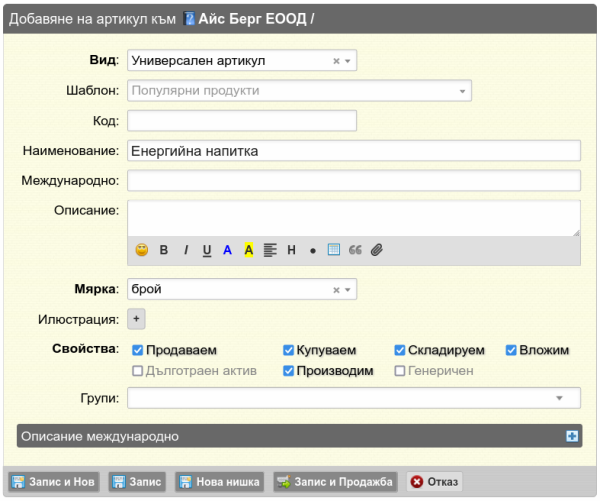Choose blue text color tool
The image size is (600, 501).
coord(227,250)
